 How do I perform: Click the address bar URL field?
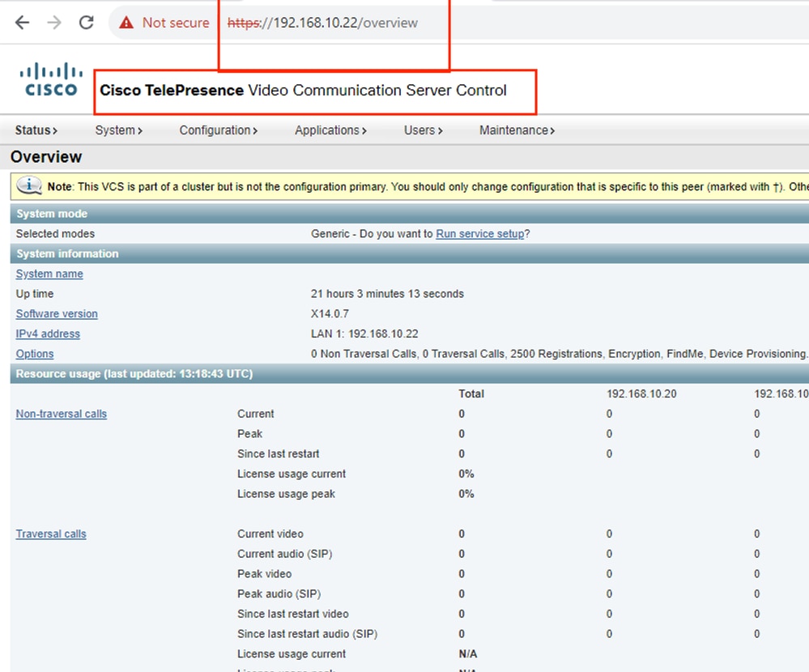tap(322, 23)
